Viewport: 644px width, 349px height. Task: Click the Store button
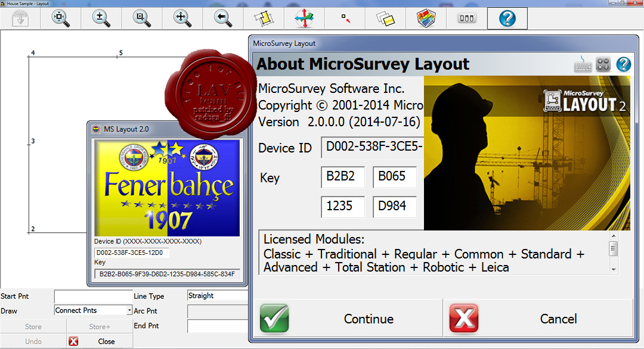pos(33,326)
